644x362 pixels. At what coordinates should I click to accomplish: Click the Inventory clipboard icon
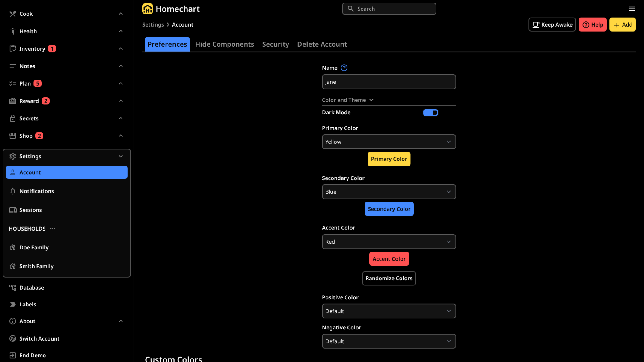click(12, 49)
